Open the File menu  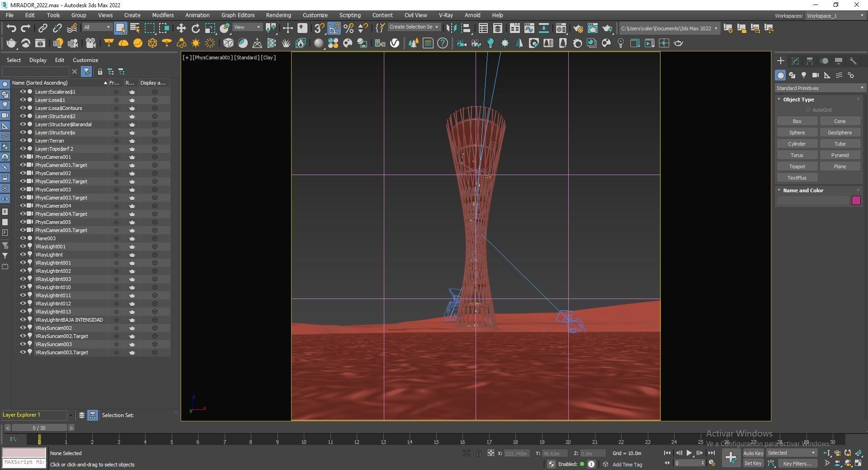9,15
